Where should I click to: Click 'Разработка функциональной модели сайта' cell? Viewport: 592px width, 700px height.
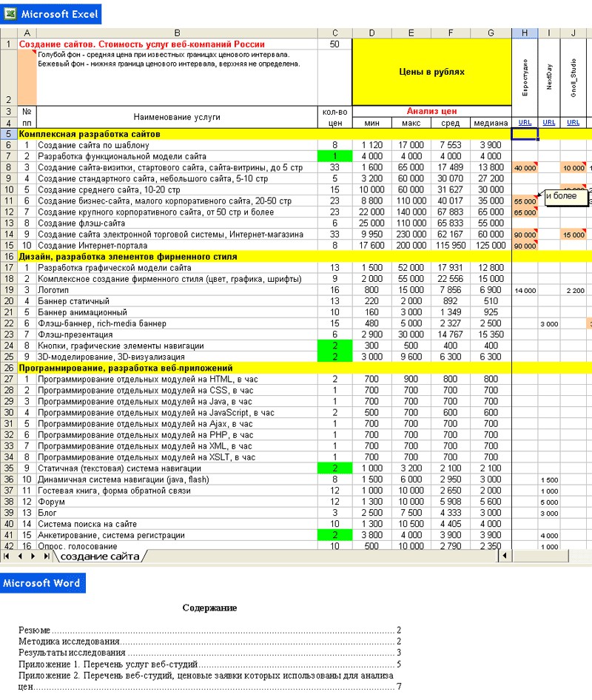177,156
